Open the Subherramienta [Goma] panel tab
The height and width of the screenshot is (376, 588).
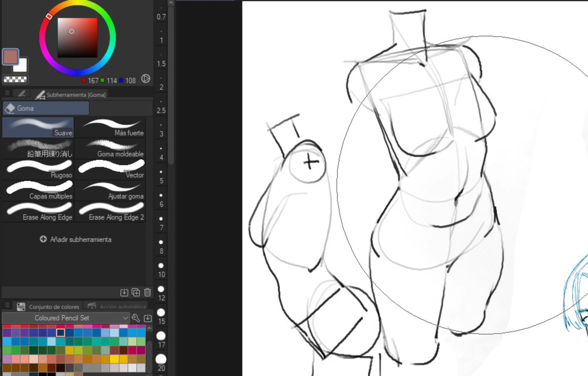point(71,95)
